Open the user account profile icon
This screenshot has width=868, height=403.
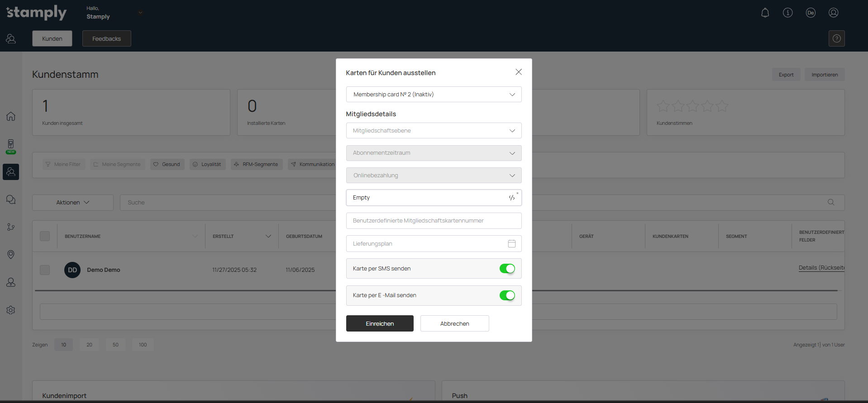coord(833,13)
